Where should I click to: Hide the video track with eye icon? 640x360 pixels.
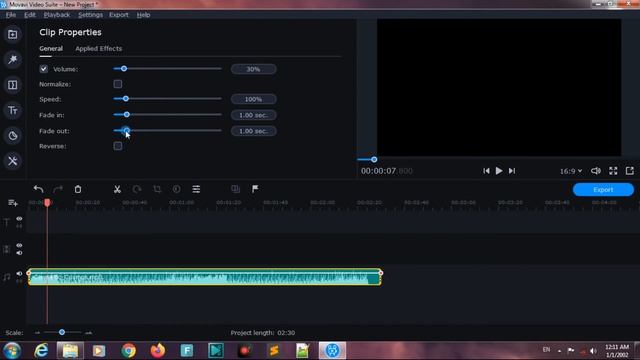tap(19, 246)
